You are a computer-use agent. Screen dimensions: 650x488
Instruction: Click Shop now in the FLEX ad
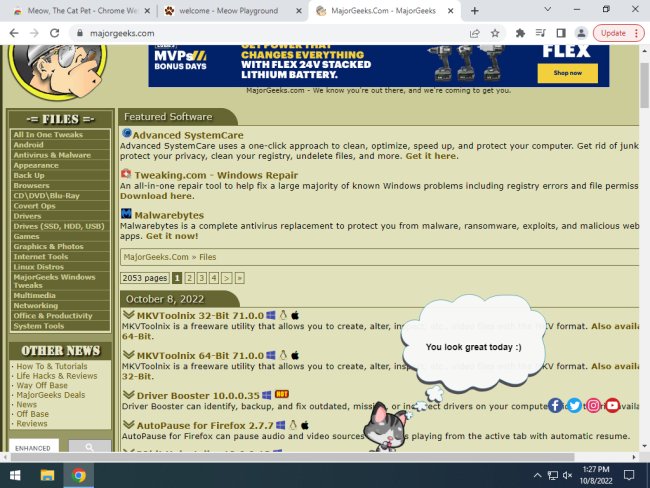click(568, 73)
